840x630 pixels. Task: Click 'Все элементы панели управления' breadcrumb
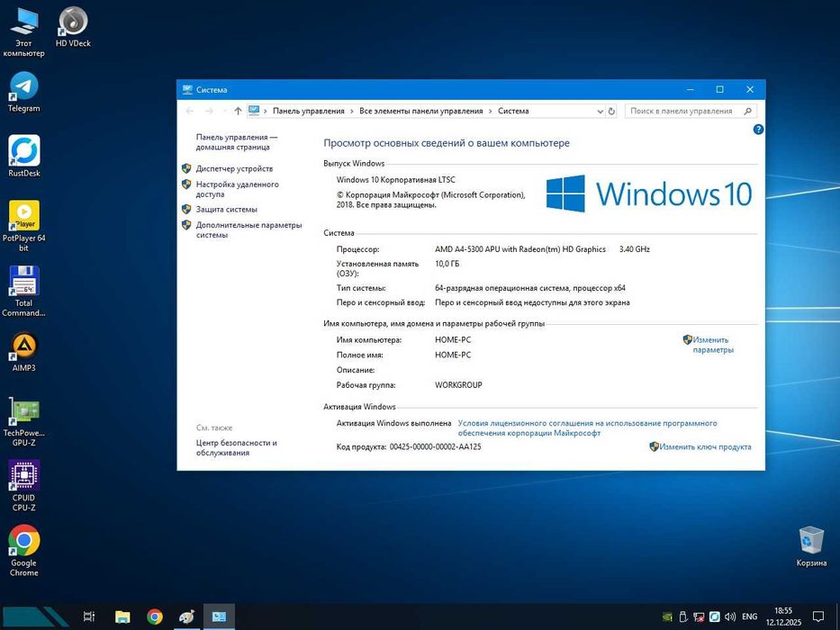[x=421, y=111]
